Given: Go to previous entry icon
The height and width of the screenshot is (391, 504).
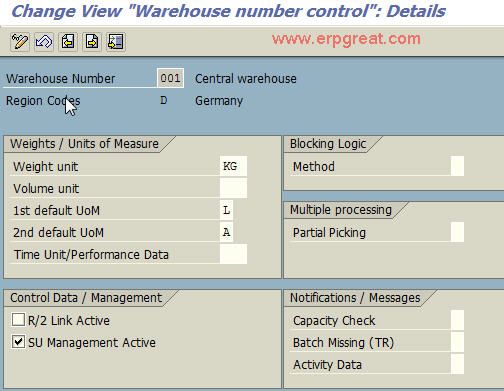Looking at the screenshot, I should (68, 42).
